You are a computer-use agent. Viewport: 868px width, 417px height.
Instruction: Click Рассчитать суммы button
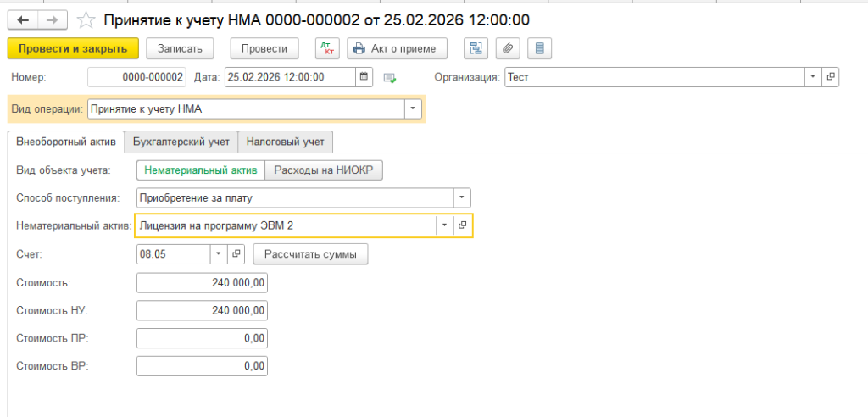coord(310,254)
